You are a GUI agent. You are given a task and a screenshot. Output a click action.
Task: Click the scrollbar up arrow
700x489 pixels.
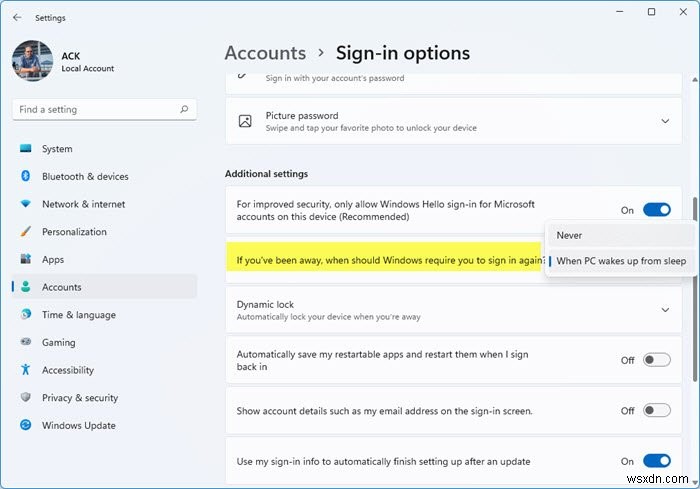[x=695, y=79]
